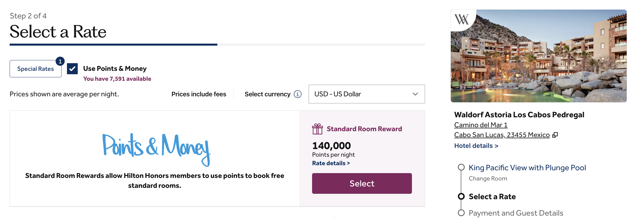Screen dimensions: 644x219
Task: Uncheck the Use Points & Money checkbox
Action: 72,69
